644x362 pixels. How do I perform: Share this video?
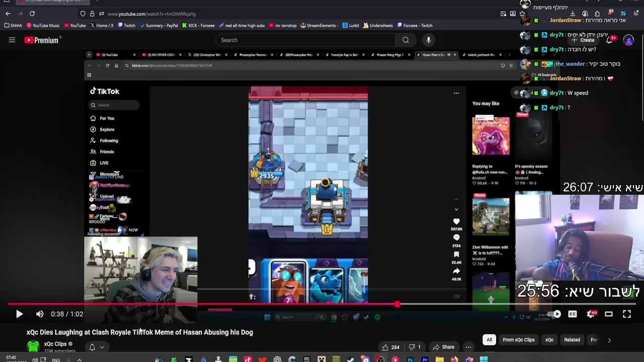tap(443, 347)
